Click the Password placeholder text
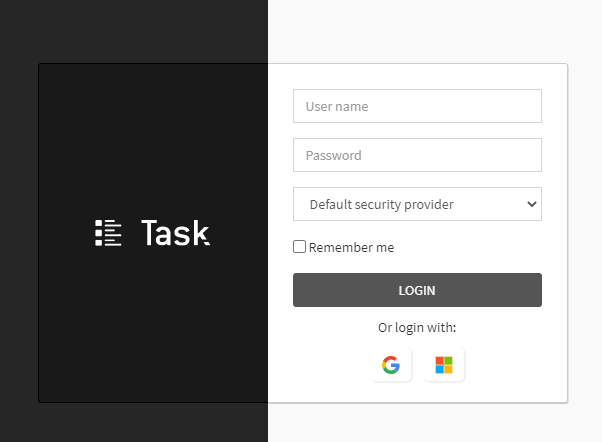 click(333, 156)
